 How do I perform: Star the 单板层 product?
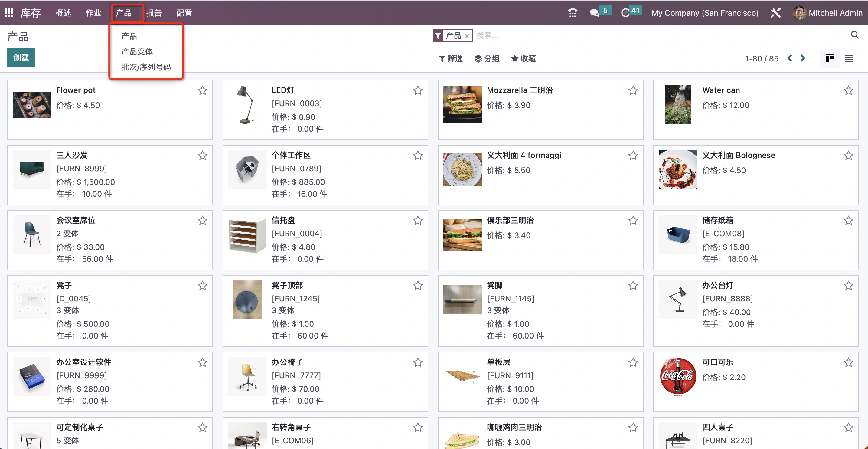point(633,362)
